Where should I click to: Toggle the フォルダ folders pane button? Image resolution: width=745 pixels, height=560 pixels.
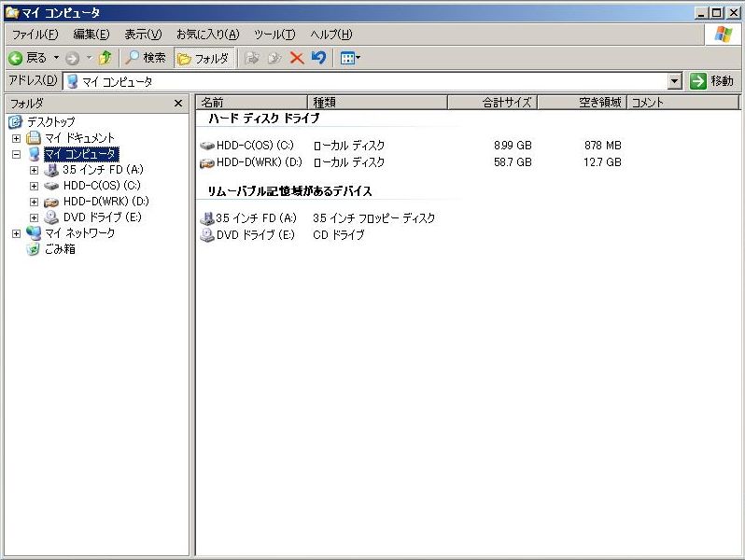pos(204,59)
